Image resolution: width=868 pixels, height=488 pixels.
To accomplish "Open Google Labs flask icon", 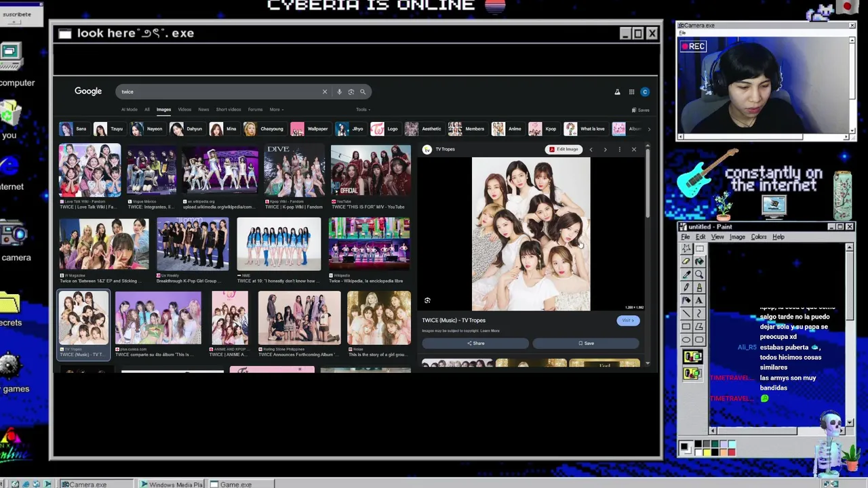I will [617, 92].
